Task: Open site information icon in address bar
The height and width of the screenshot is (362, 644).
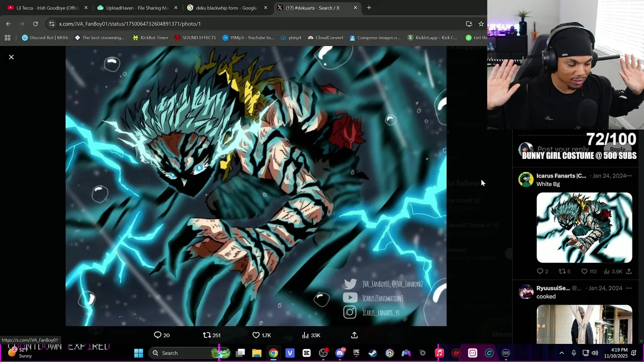Action: pyautogui.click(x=51, y=24)
